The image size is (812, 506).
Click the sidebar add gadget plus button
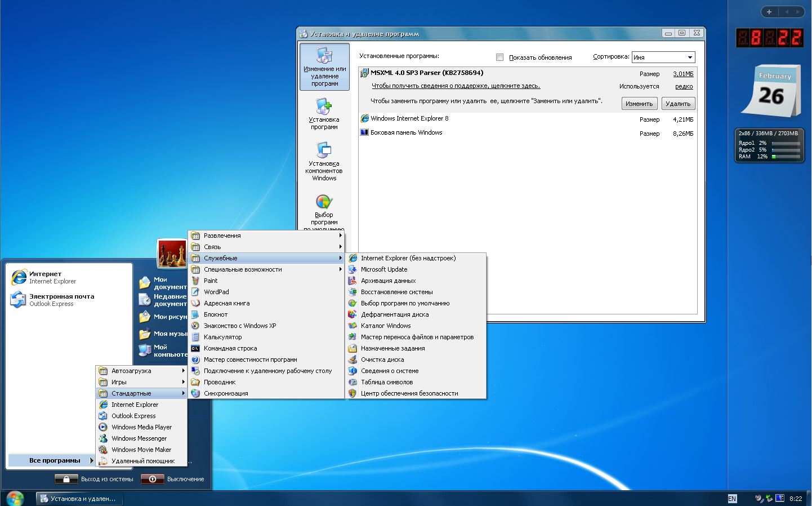[x=769, y=11]
